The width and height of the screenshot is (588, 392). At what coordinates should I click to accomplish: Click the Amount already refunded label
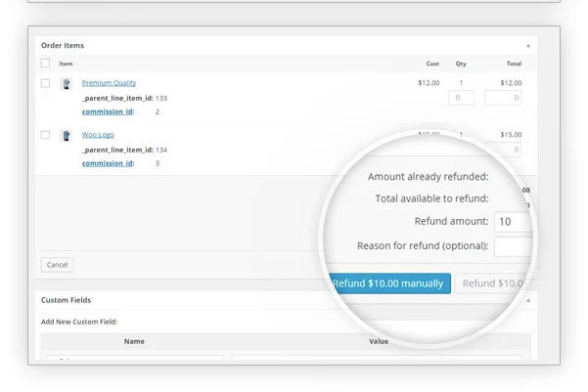tap(428, 177)
